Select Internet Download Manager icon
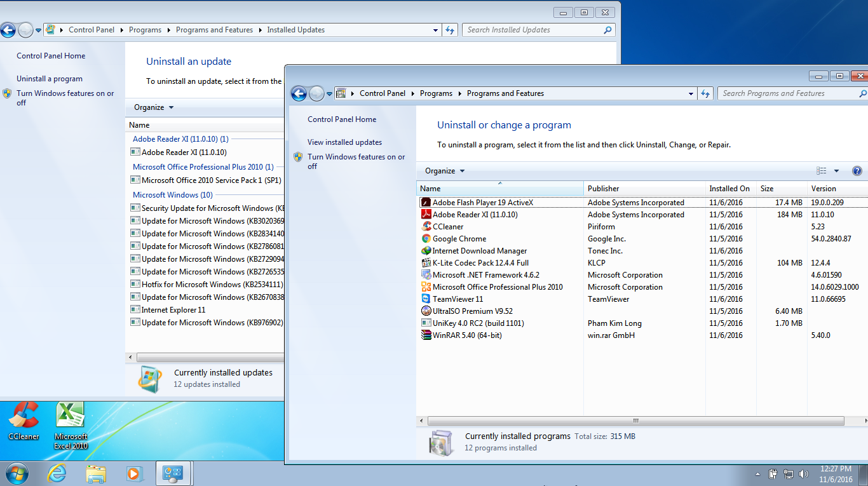Viewport: 868px width, 486px height. coord(426,251)
